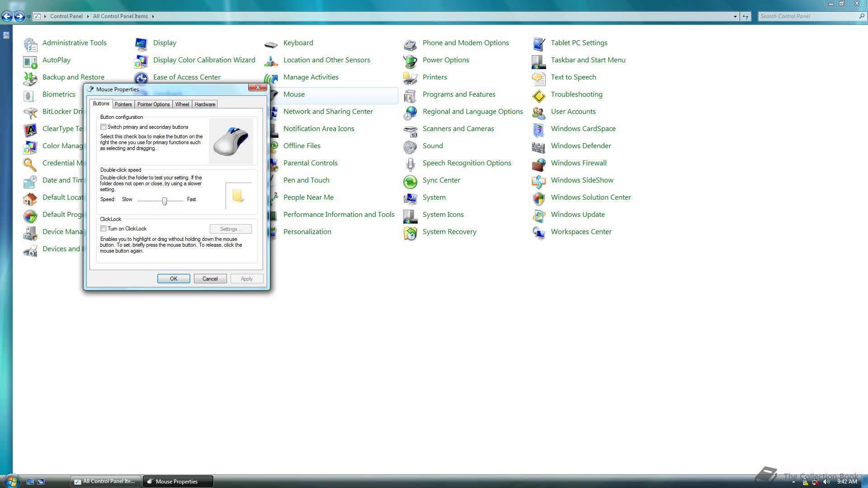Screen dimensions: 868x488
Task: Click the AutoPlay icon
Action: click(x=30, y=61)
